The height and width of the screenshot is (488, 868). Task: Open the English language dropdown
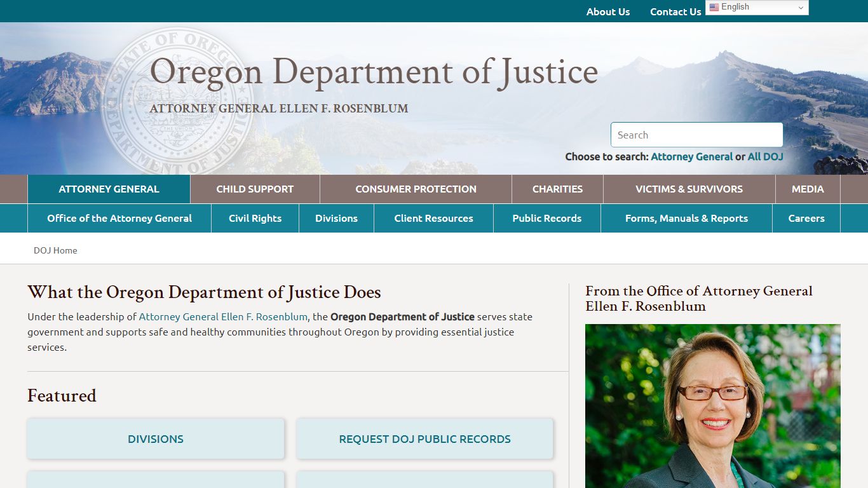click(757, 7)
